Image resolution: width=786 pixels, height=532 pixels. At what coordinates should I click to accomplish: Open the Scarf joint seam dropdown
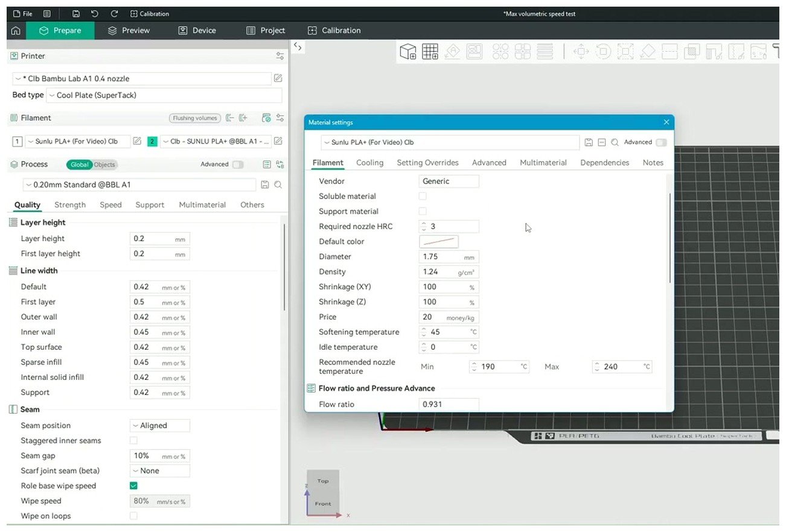(x=160, y=470)
